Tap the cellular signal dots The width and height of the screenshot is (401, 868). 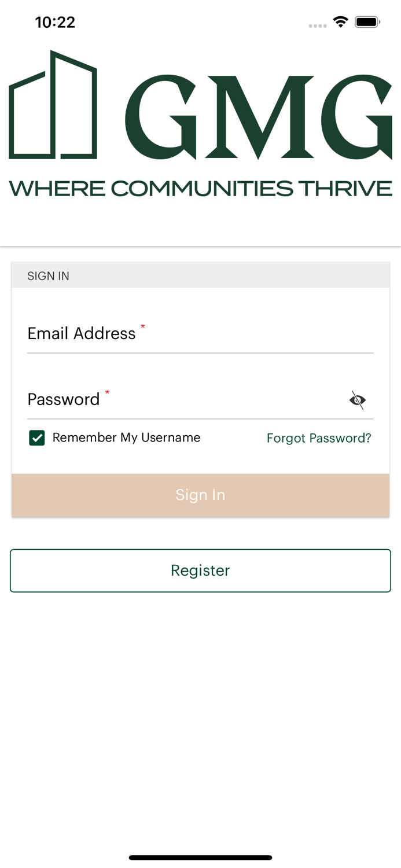318,25
